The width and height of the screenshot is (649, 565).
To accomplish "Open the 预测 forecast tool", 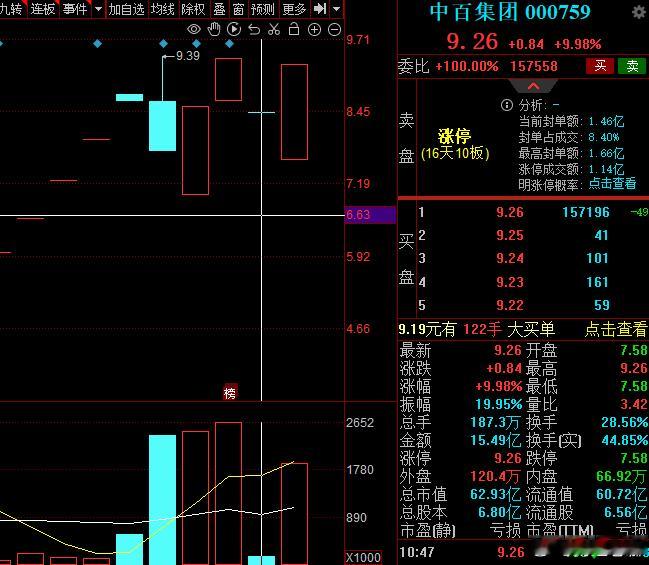I will pos(263,9).
